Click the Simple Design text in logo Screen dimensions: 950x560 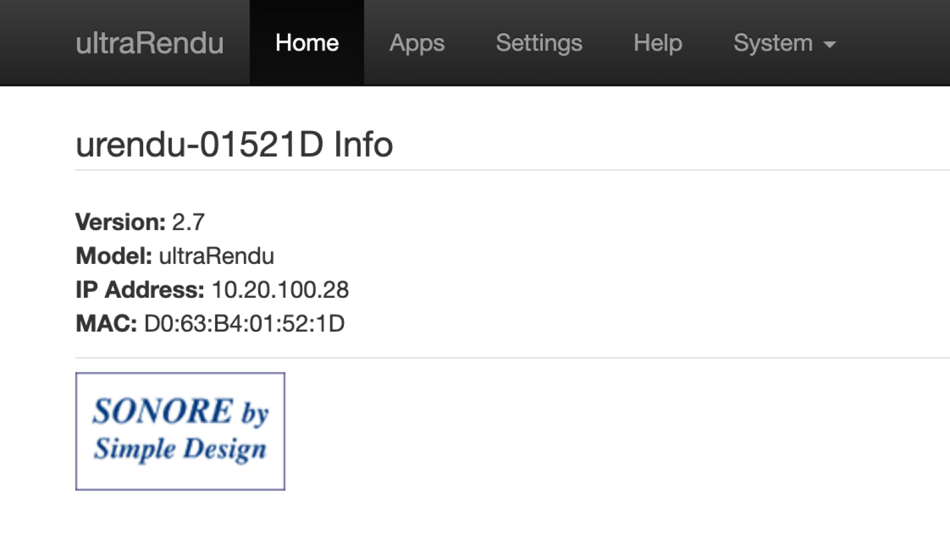[180, 448]
